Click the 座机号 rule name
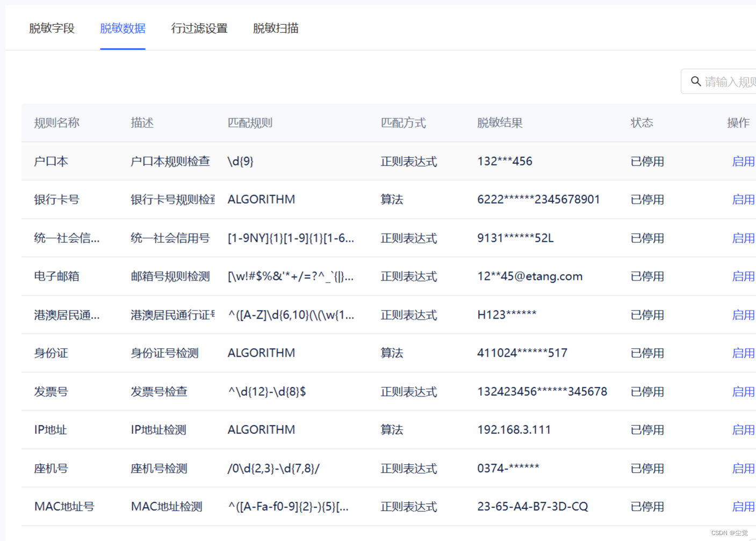This screenshot has height=541, width=756. [x=51, y=468]
